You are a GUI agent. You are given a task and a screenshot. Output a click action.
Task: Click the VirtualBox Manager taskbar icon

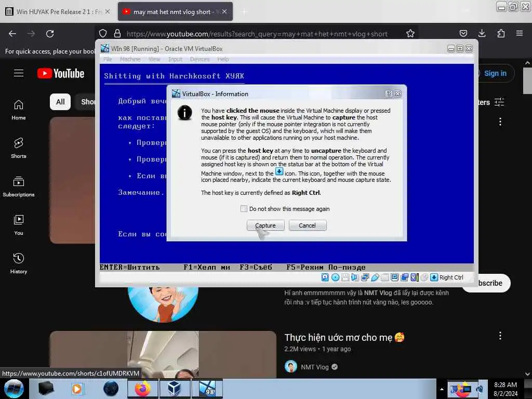pos(175,389)
